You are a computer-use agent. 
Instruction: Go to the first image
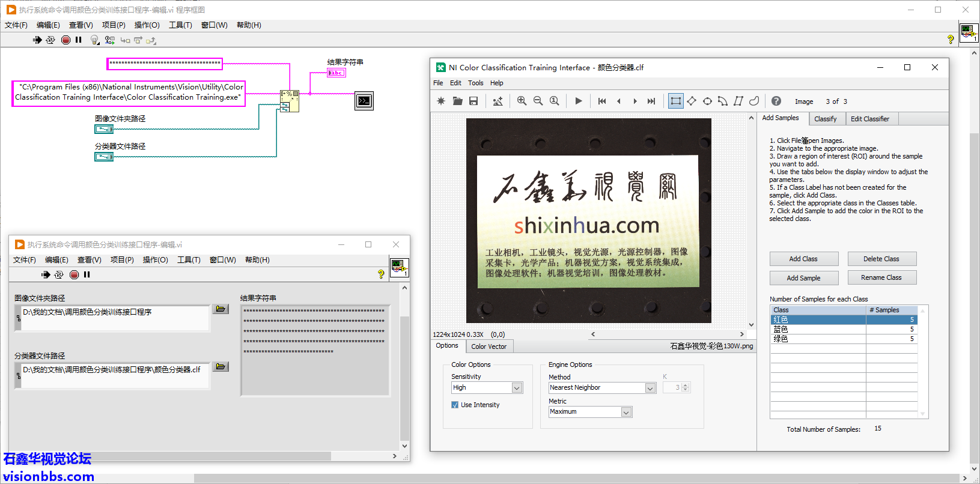(602, 101)
